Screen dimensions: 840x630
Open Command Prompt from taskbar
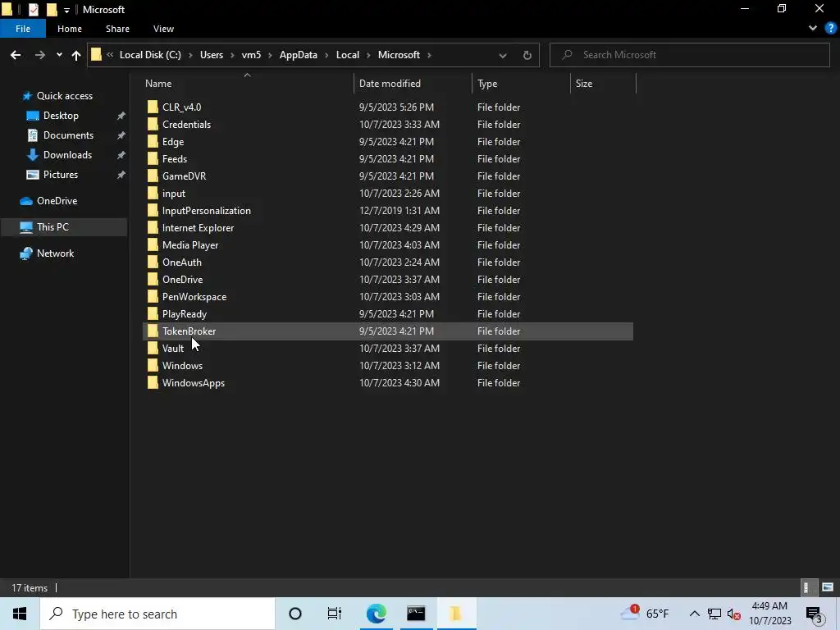(x=416, y=614)
